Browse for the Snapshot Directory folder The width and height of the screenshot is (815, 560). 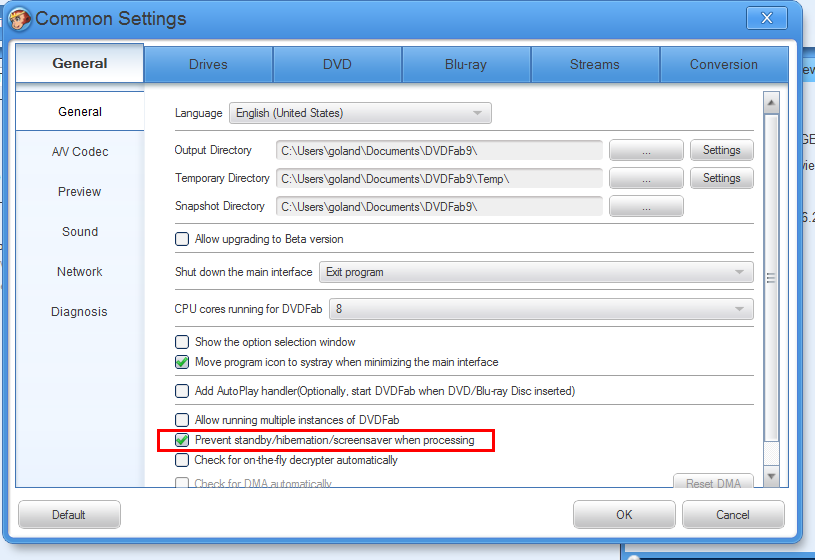tap(646, 206)
